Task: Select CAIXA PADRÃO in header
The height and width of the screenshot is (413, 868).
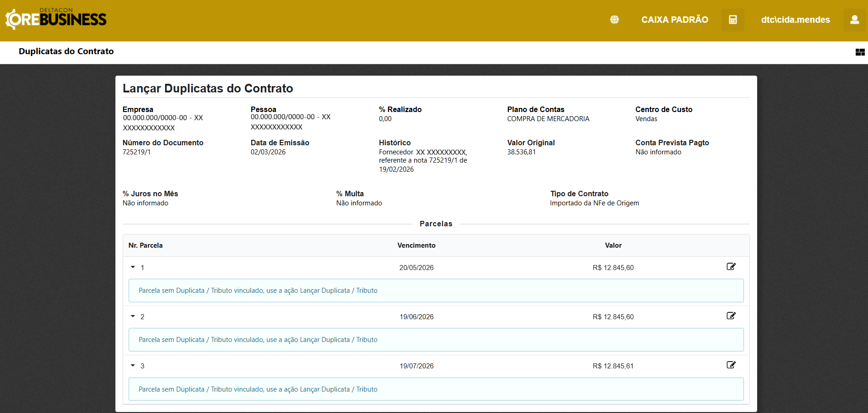Action: click(x=674, y=20)
